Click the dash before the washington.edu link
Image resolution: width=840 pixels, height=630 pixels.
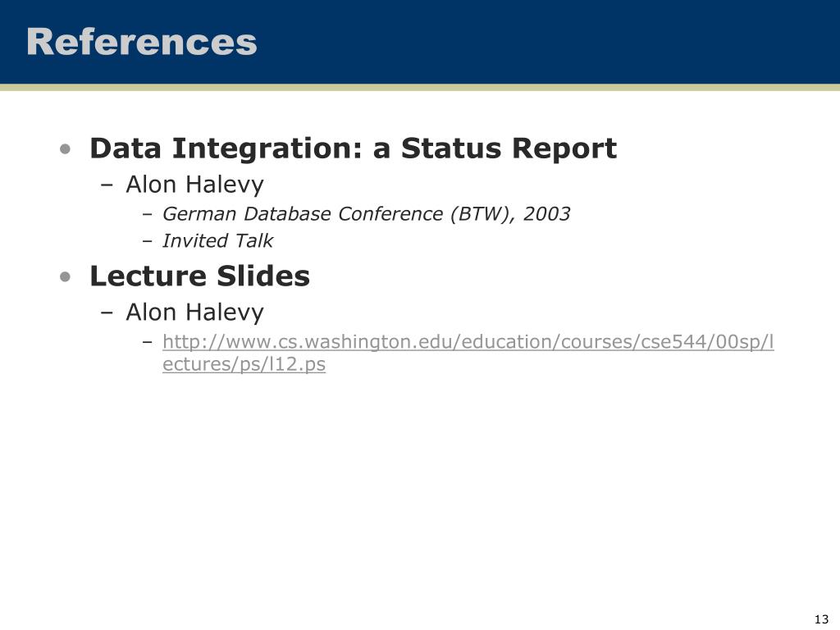[x=148, y=342]
